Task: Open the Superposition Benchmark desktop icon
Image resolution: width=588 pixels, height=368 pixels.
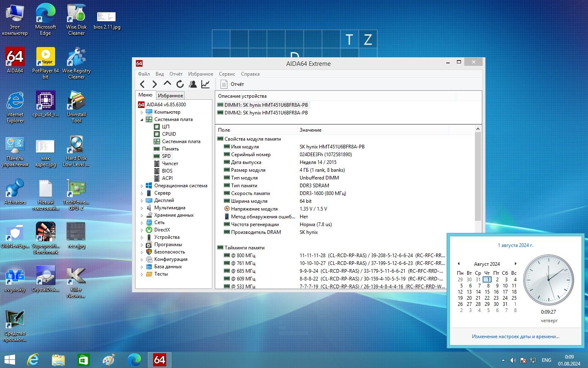Action: tap(45, 238)
